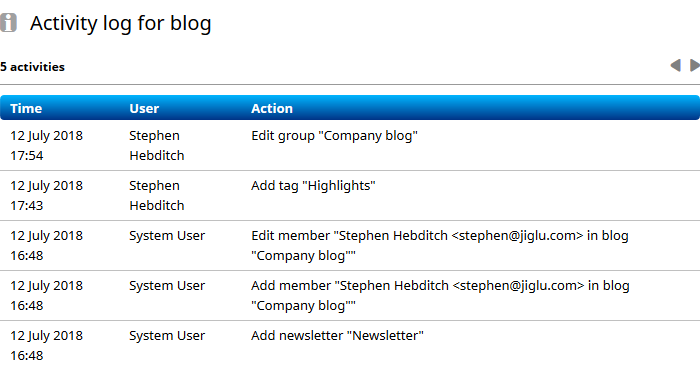Click the Activity log for blog heading

pos(121,24)
